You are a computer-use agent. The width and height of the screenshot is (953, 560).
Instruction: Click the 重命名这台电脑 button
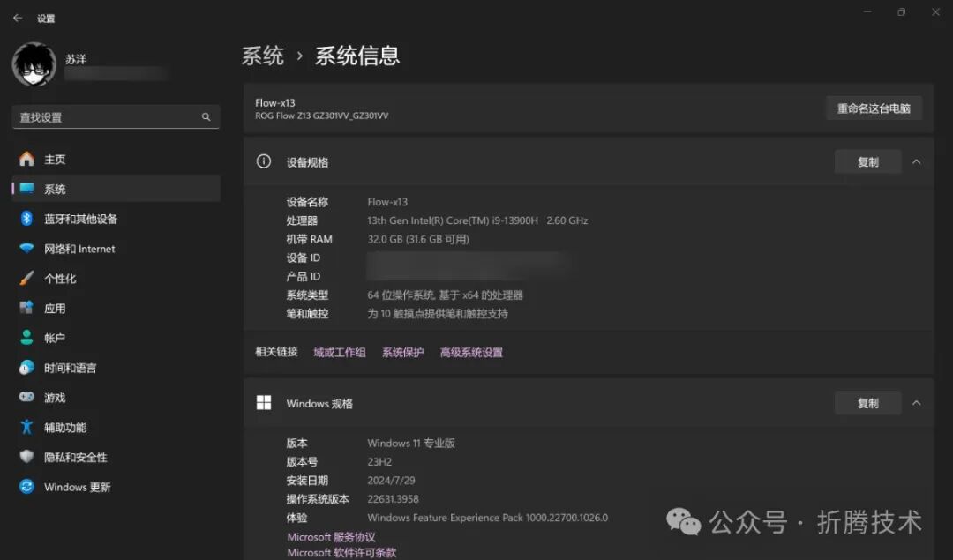click(874, 108)
